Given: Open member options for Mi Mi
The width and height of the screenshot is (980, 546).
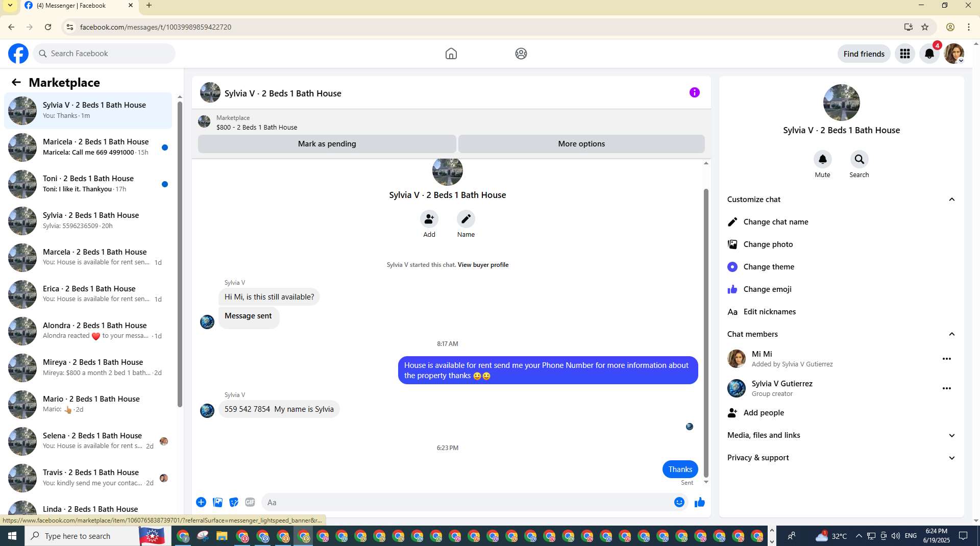Looking at the screenshot, I should pos(947,359).
